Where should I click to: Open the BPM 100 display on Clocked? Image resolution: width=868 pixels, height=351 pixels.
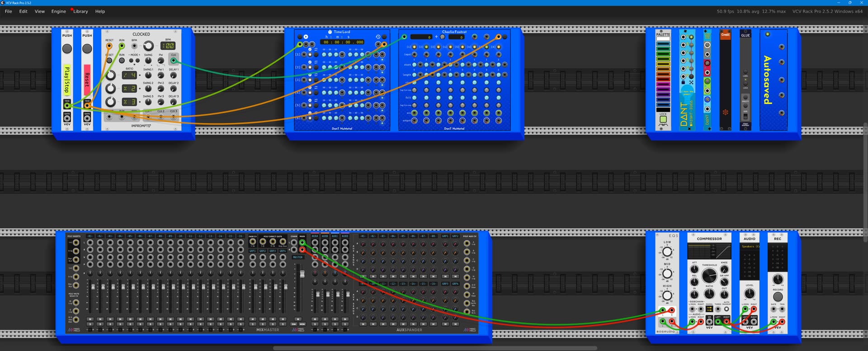pos(168,46)
